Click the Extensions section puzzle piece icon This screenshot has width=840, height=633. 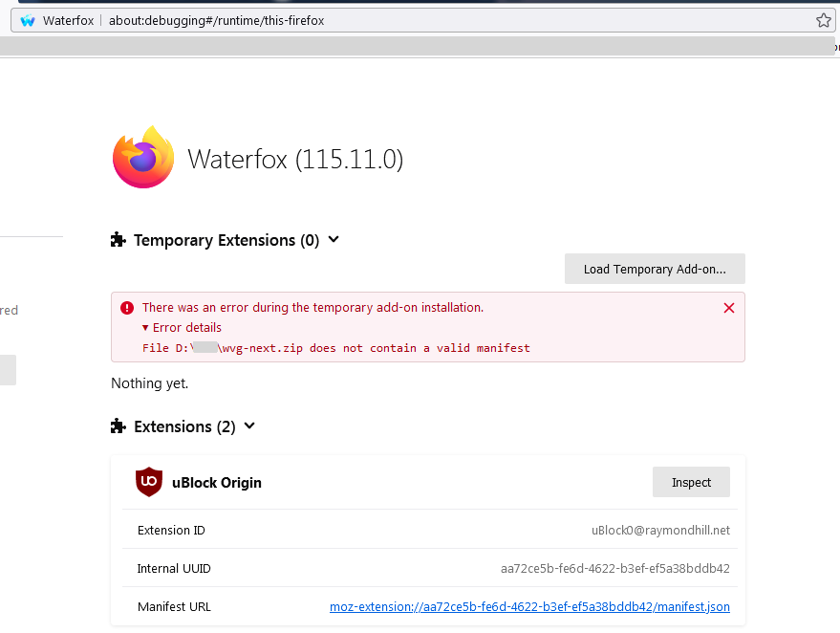click(x=118, y=426)
